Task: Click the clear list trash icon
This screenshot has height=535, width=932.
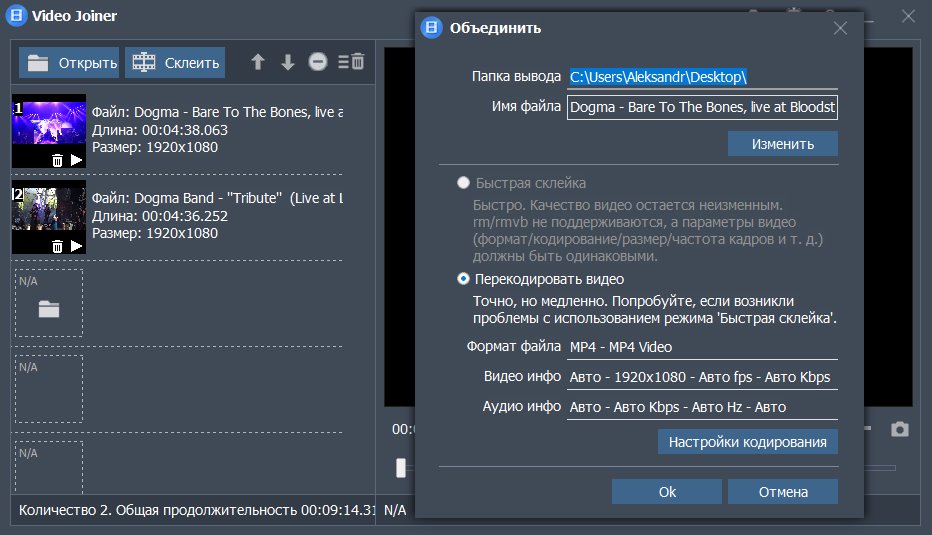Action: [x=351, y=63]
